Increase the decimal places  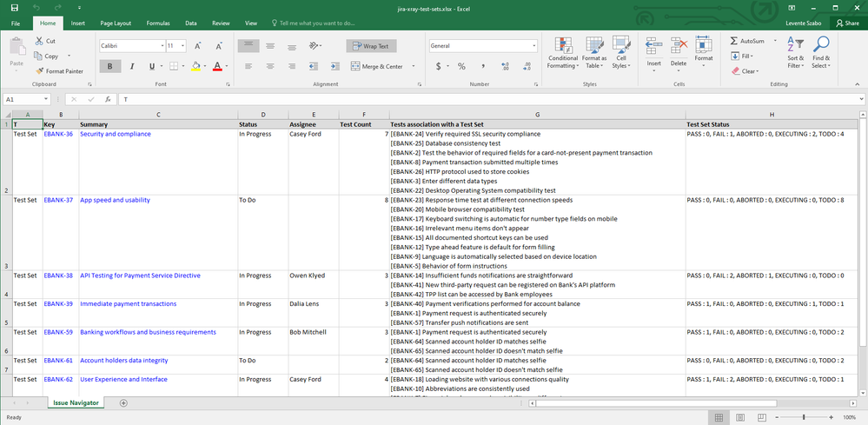pyautogui.click(x=504, y=66)
